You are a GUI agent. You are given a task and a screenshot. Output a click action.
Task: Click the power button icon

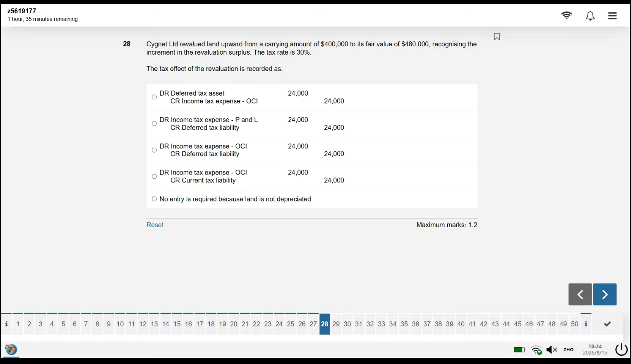point(621,350)
